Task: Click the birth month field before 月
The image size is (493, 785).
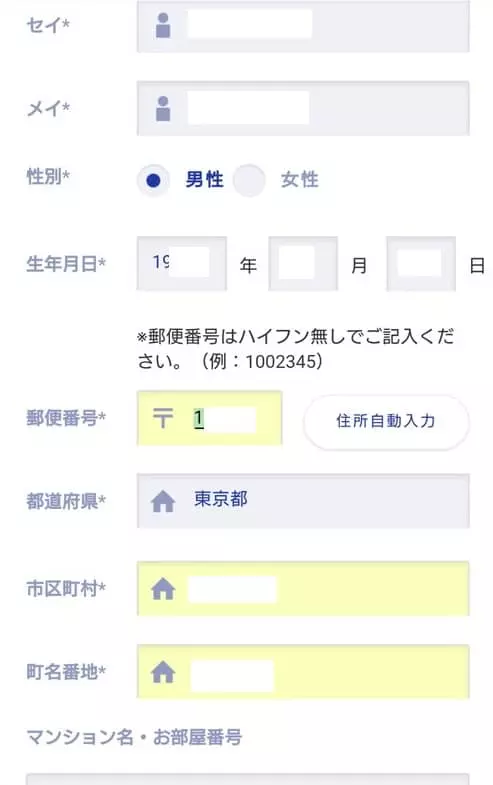Action: 303,264
